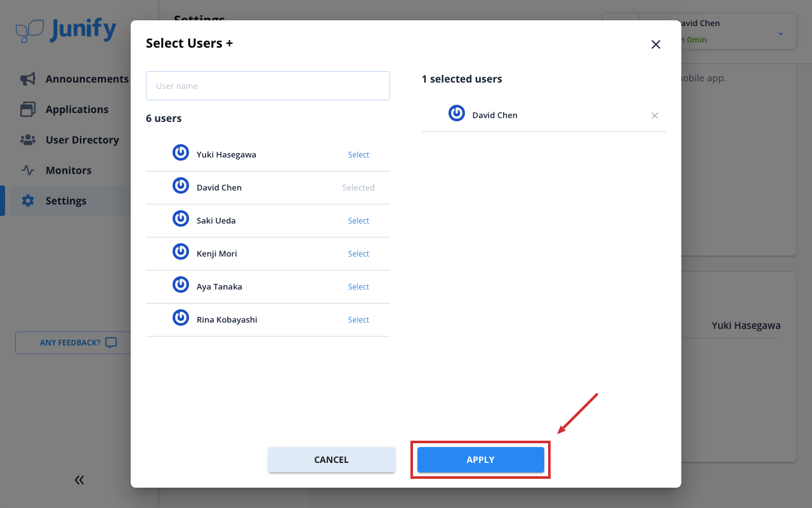Viewport: 812px width, 508px height.
Task: Click the greyed Selected label for David Chen
Action: pos(358,188)
